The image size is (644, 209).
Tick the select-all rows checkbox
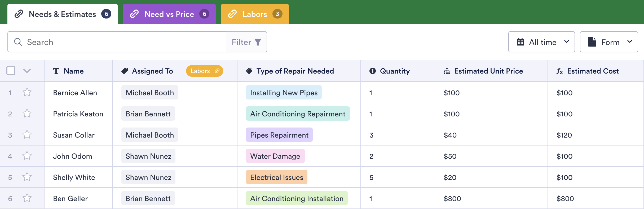point(11,71)
